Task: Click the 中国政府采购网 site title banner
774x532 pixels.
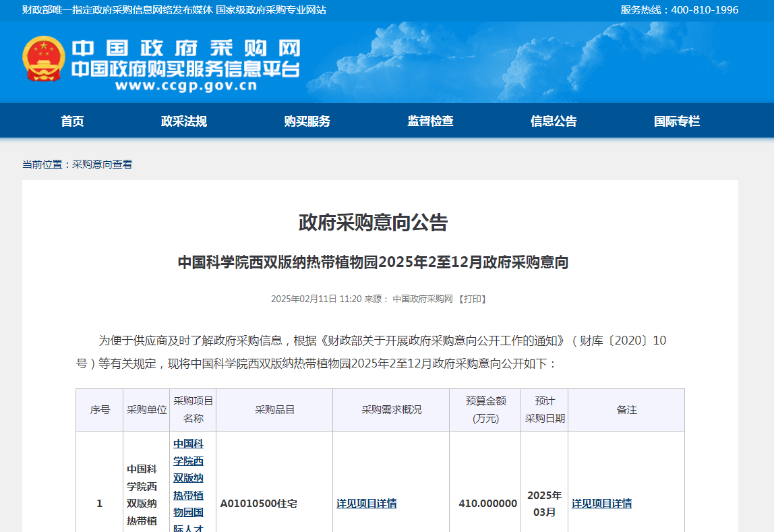Action: 185,49
